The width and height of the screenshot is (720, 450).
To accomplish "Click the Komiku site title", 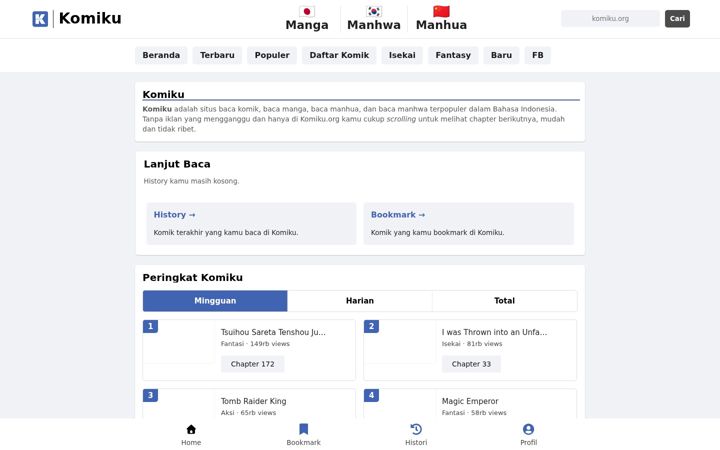I will click(90, 18).
